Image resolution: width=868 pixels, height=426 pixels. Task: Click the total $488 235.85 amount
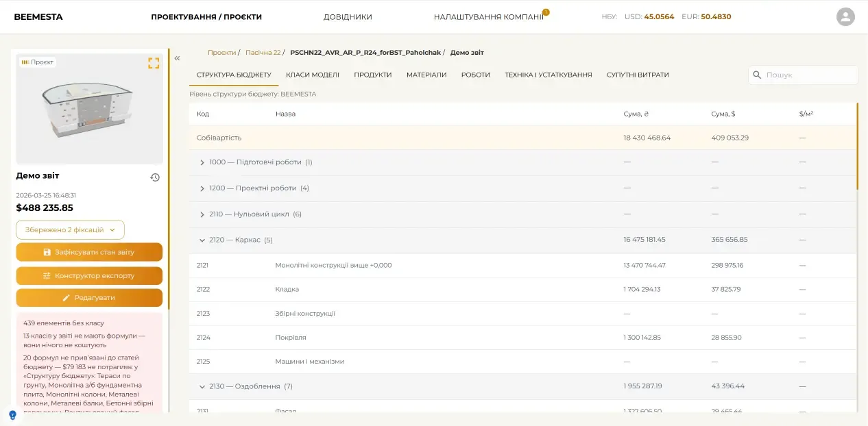pos(45,208)
